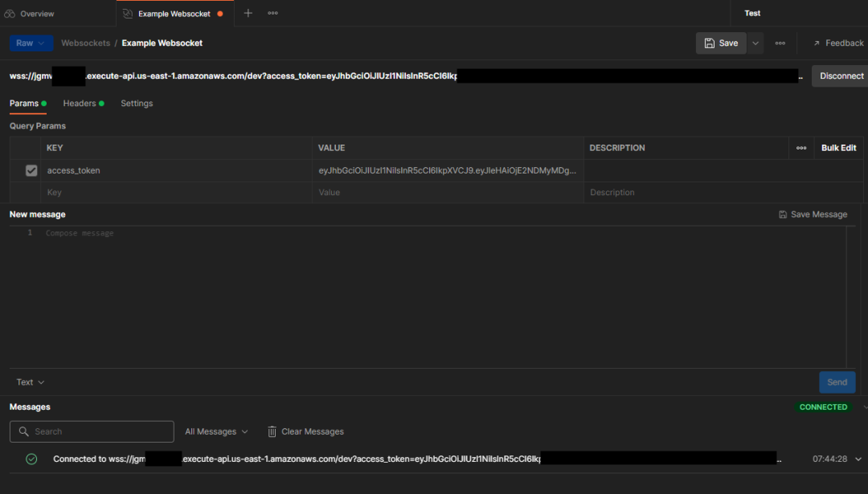Click the Overview tab icon
The image size is (868, 494).
point(10,14)
